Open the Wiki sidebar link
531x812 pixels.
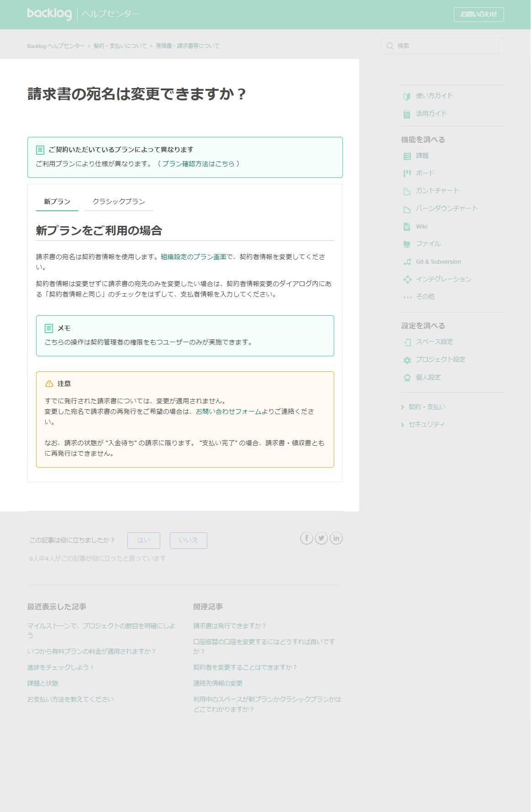click(421, 227)
